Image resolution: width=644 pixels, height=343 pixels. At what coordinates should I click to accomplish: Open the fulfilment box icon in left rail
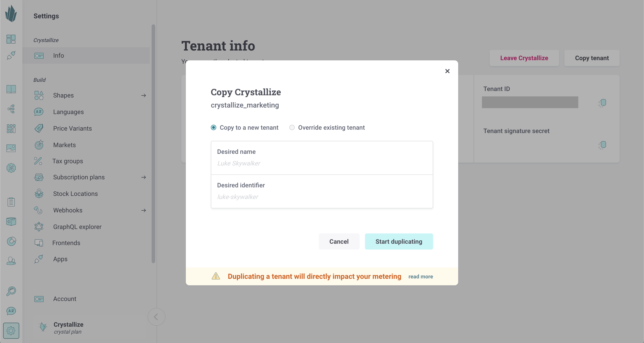(x=11, y=221)
